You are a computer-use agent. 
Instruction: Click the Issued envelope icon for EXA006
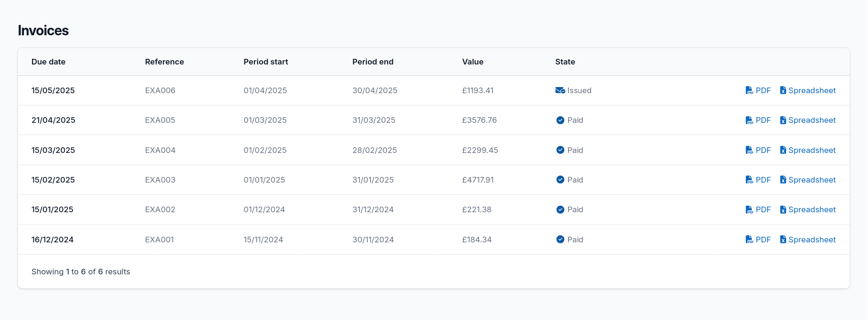click(x=560, y=90)
